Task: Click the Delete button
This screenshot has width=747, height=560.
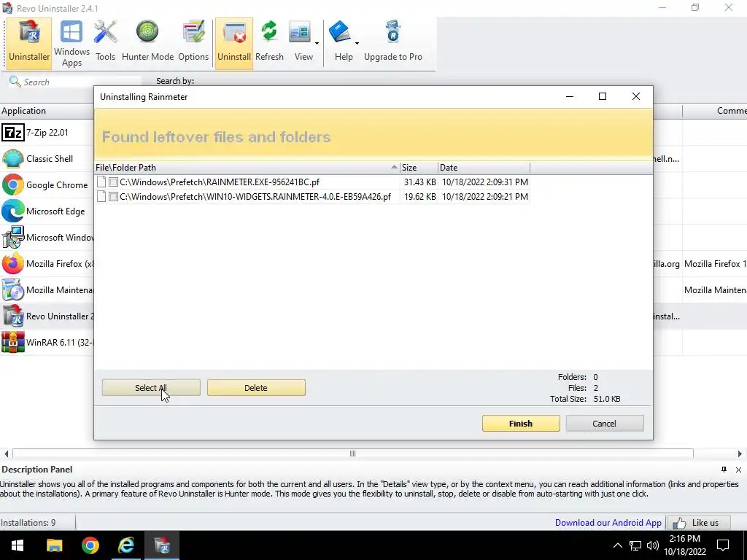Action: point(256,388)
